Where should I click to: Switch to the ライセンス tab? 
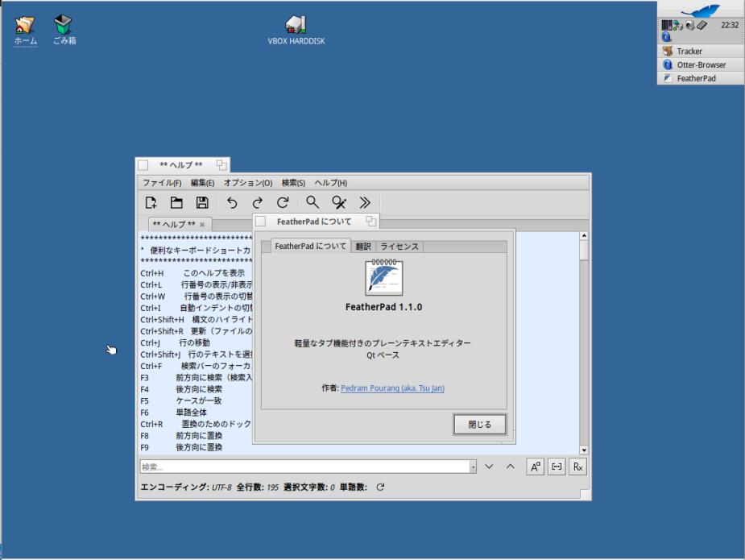(x=399, y=247)
